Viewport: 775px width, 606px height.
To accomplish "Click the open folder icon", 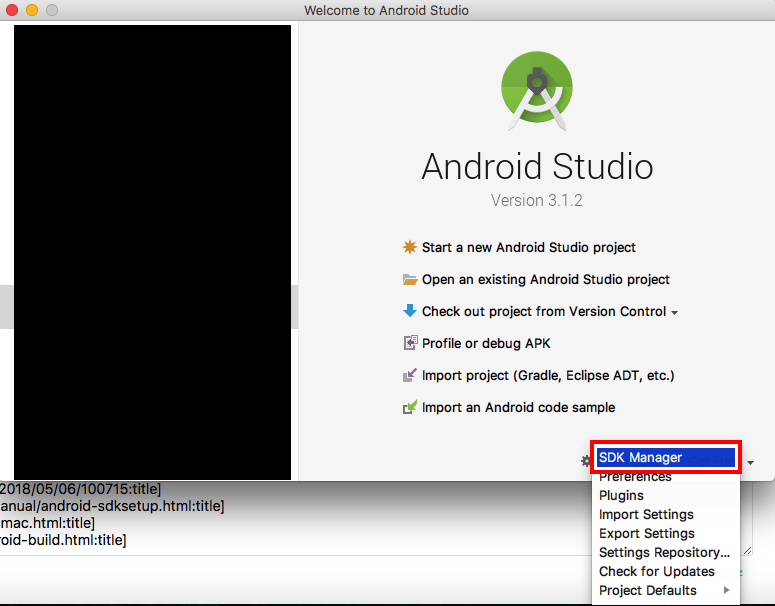I will tap(410, 279).
